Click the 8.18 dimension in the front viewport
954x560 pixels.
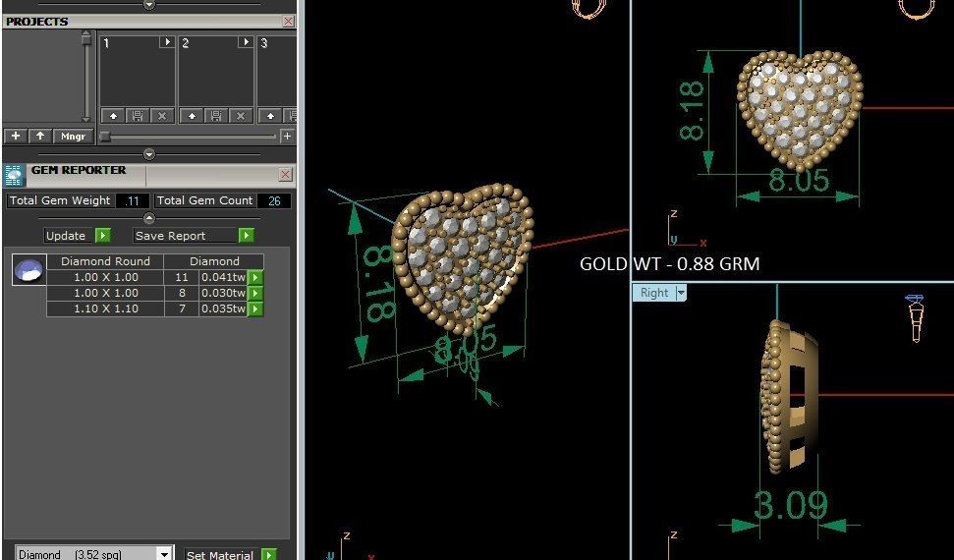tap(692, 111)
